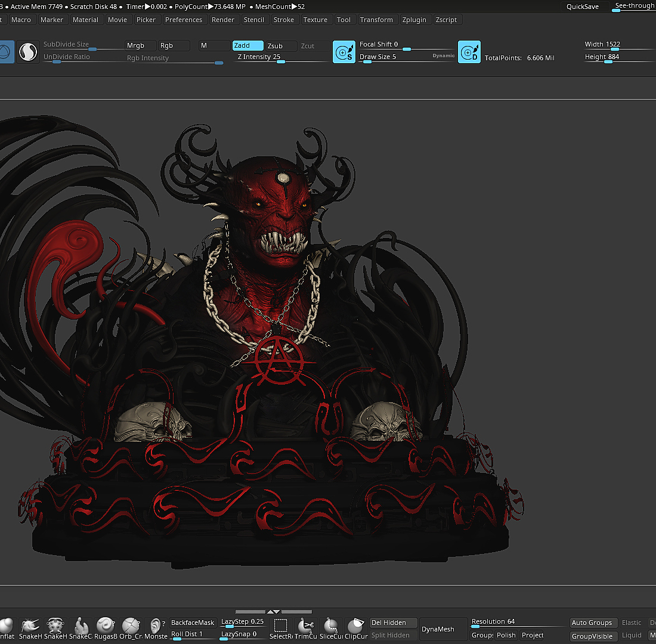The image size is (656, 644).
Task: Adjust the Z Intensity slider
Action: click(x=282, y=58)
